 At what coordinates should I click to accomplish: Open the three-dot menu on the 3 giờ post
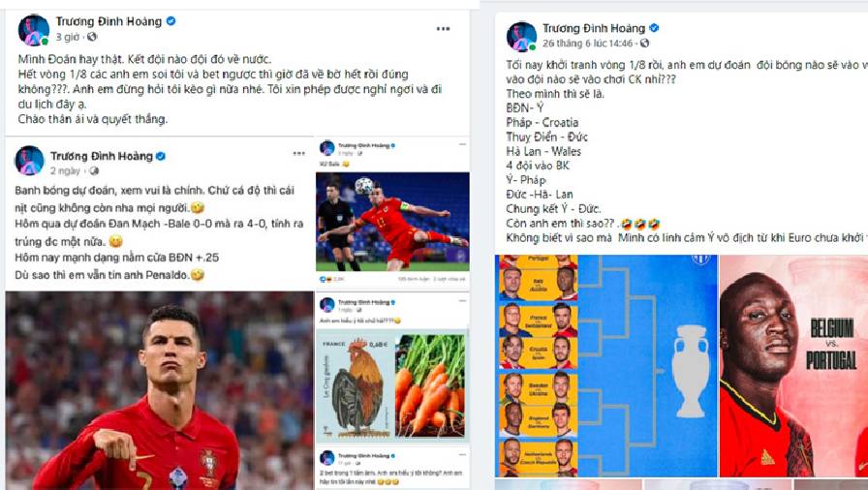[443, 29]
